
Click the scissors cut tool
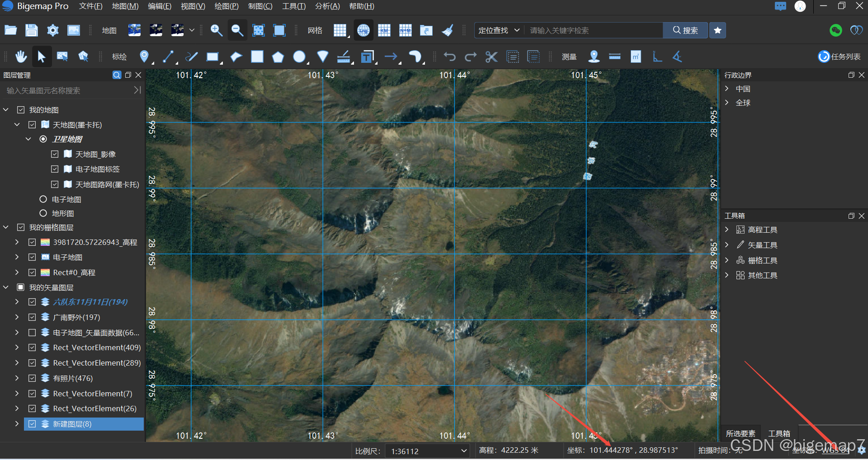coord(491,56)
